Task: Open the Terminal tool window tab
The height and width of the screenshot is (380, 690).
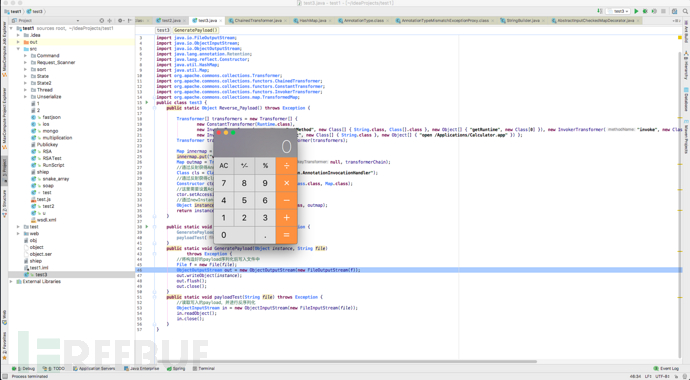Action: point(204,369)
